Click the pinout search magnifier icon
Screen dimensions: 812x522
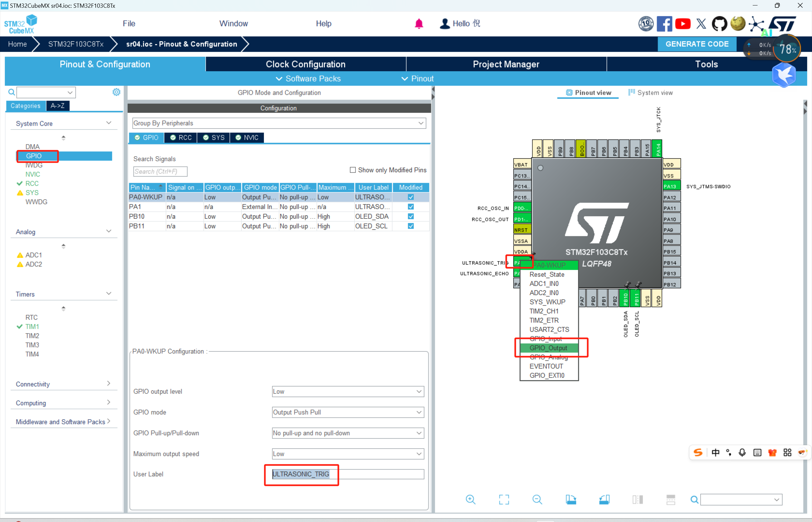tap(694, 499)
